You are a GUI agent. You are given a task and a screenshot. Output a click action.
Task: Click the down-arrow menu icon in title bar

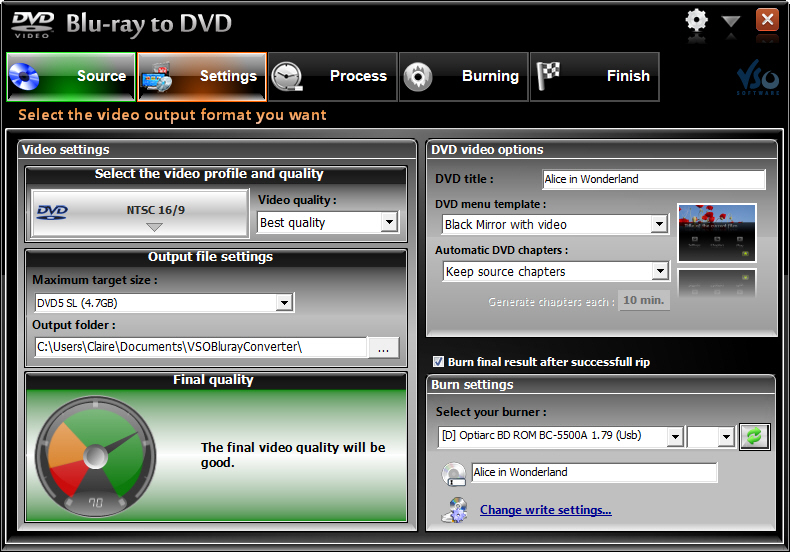pyautogui.click(x=731, y=21)
